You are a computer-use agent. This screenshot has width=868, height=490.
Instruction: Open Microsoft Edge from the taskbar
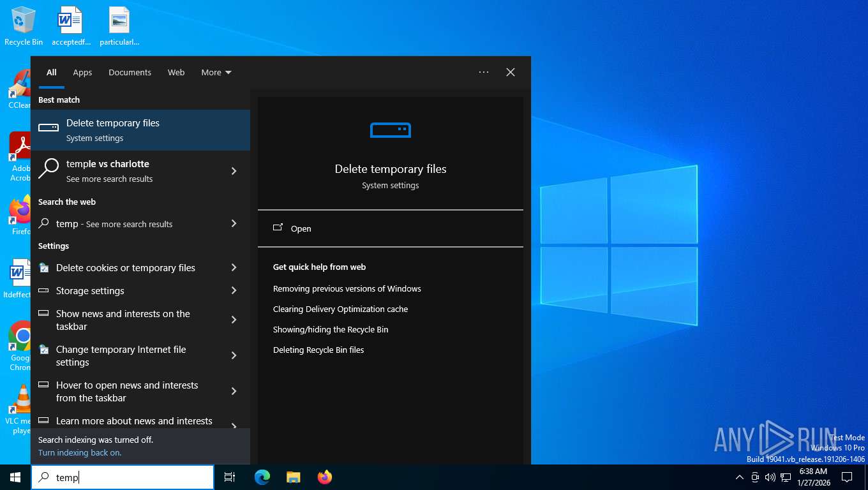(262, 477)
